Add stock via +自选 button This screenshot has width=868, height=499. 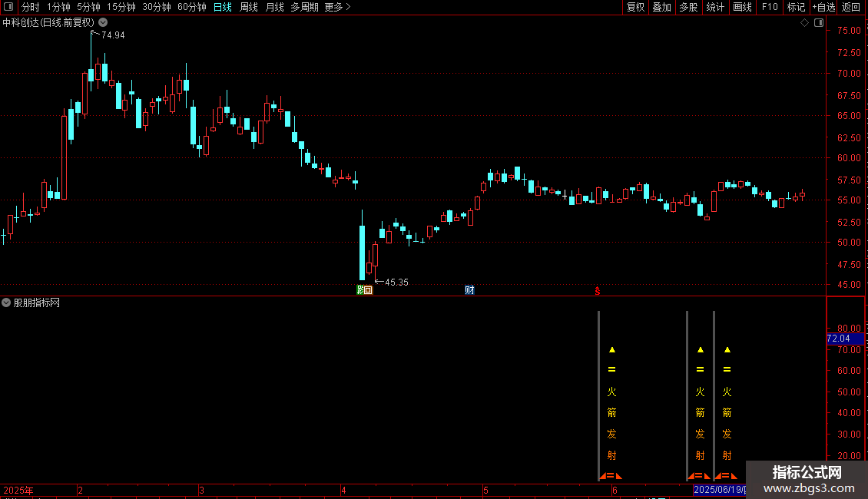pyautogui.click(x=823, y=7)
